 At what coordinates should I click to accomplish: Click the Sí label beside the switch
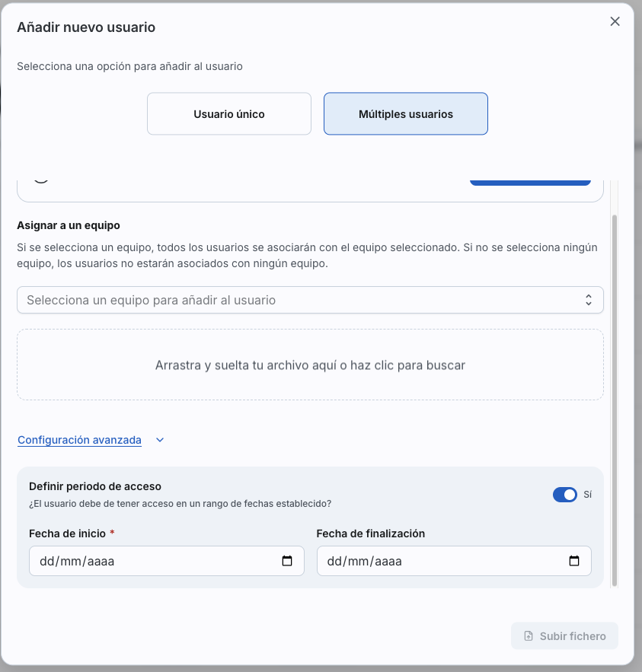(x=588, y=495)
